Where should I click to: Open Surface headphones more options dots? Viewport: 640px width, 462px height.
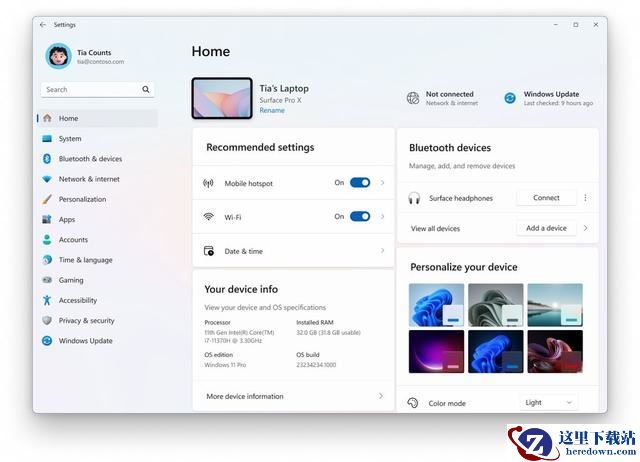pyautogui.click(x=585, y=198)
